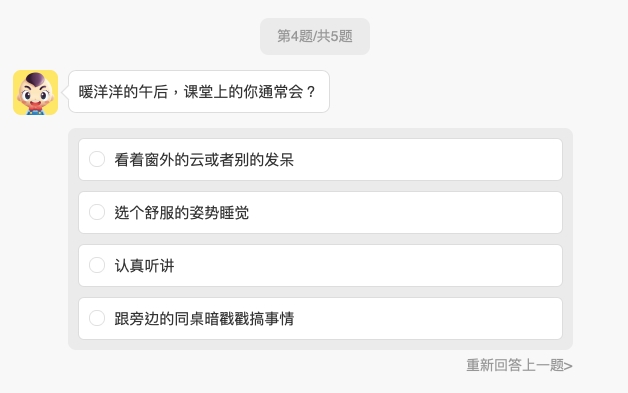Choose the option text 认真听讲
This screenshot has height=393, width=628.
144,266
